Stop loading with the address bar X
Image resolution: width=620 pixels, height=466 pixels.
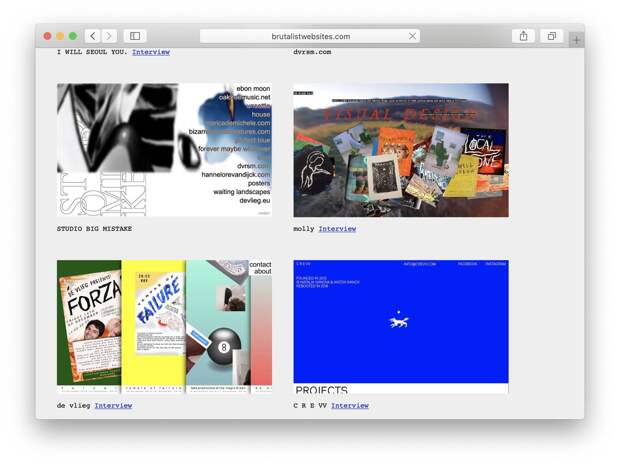[412, 36]
